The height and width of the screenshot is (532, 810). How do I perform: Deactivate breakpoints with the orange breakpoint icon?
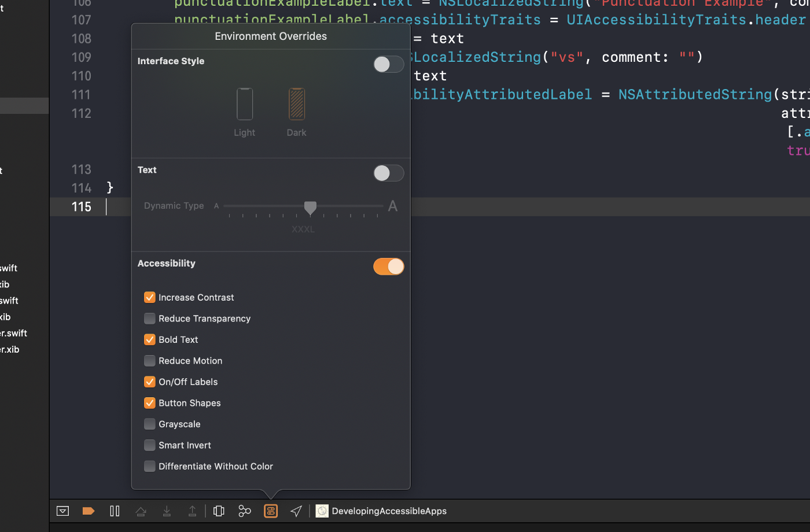point(89,511)
